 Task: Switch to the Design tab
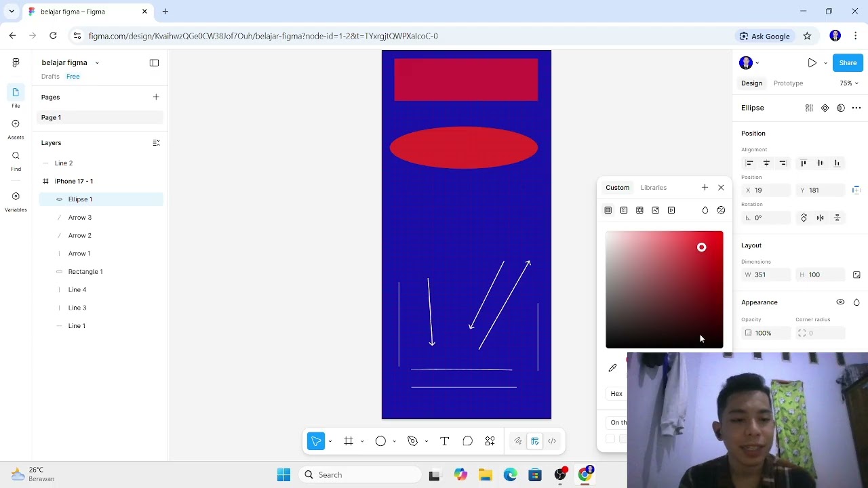[x=751, y=83]
